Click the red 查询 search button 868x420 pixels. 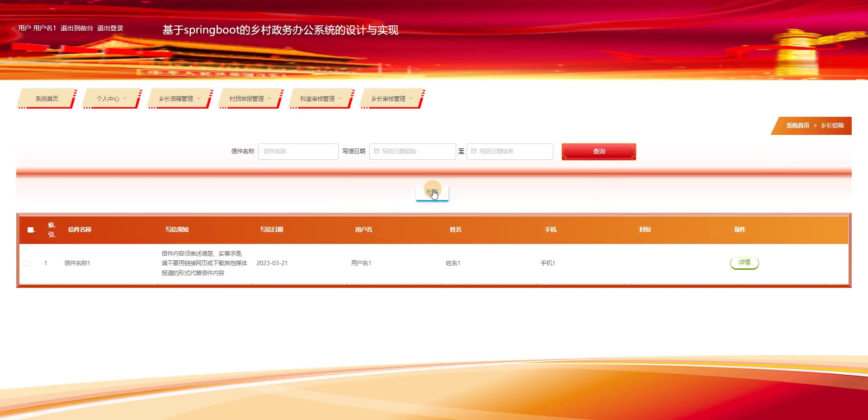coord(599,152)
